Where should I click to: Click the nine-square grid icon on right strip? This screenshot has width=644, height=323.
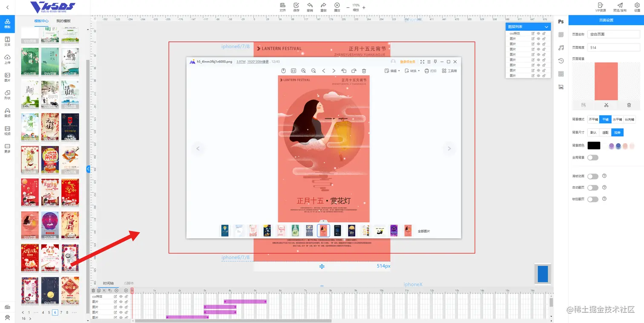pos(561,74)
